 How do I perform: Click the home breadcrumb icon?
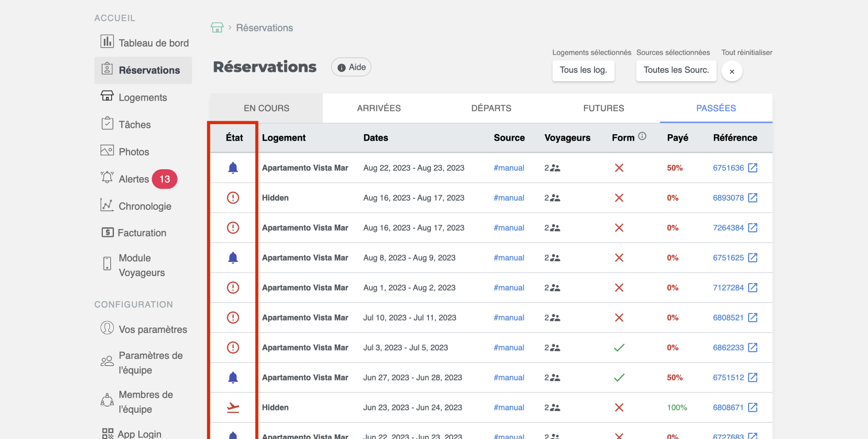(217, 28)
